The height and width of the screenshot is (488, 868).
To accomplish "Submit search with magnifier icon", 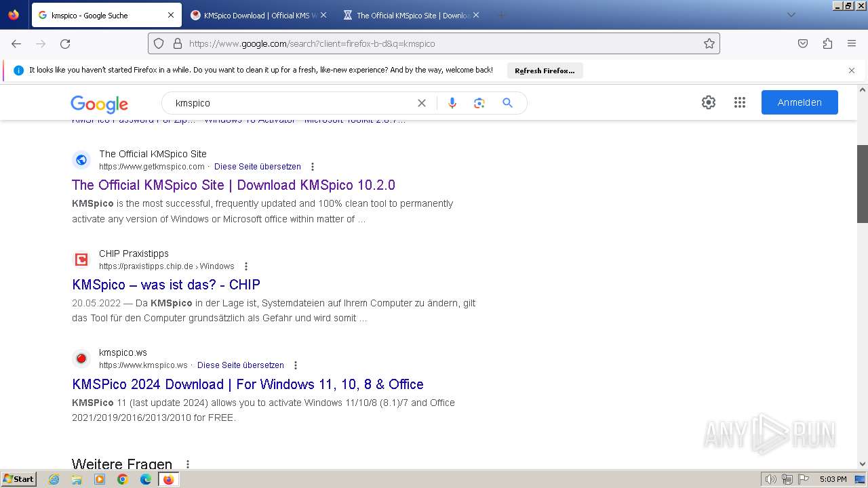I will [x=507, y=103].
